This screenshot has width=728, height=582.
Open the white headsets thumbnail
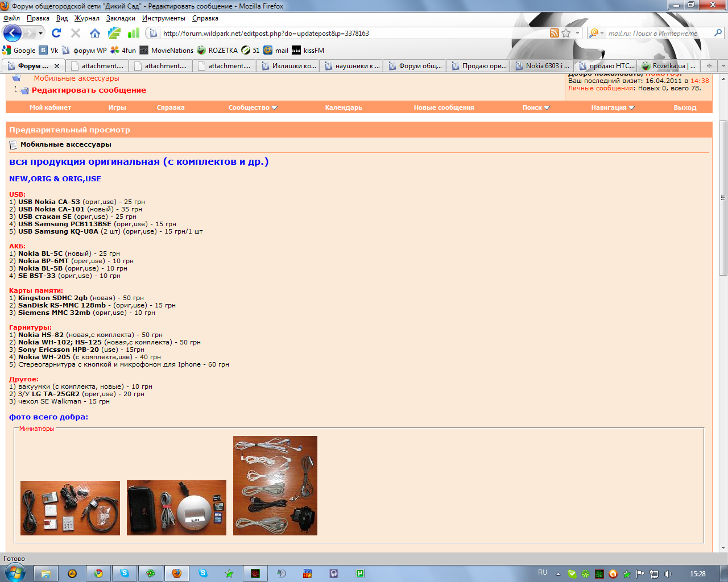275,486
